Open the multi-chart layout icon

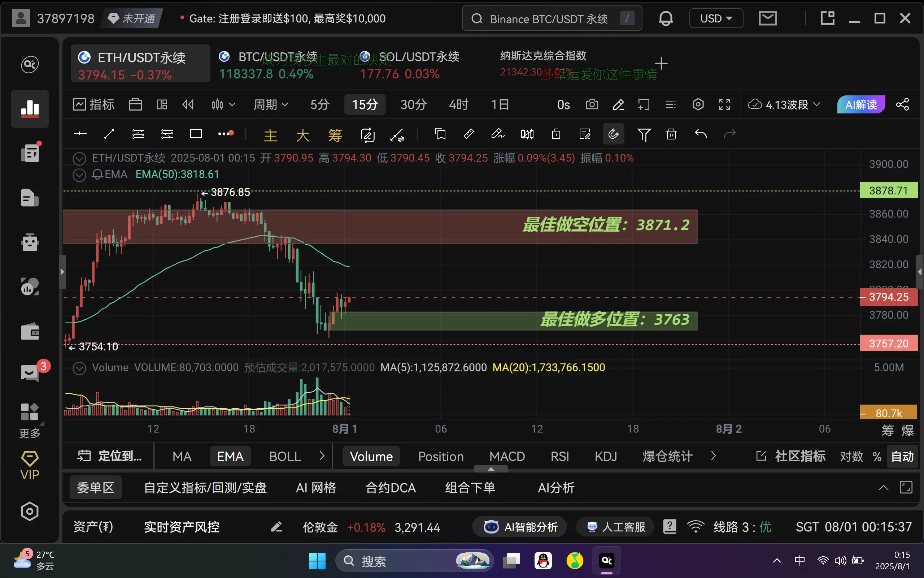pos(162,104)
